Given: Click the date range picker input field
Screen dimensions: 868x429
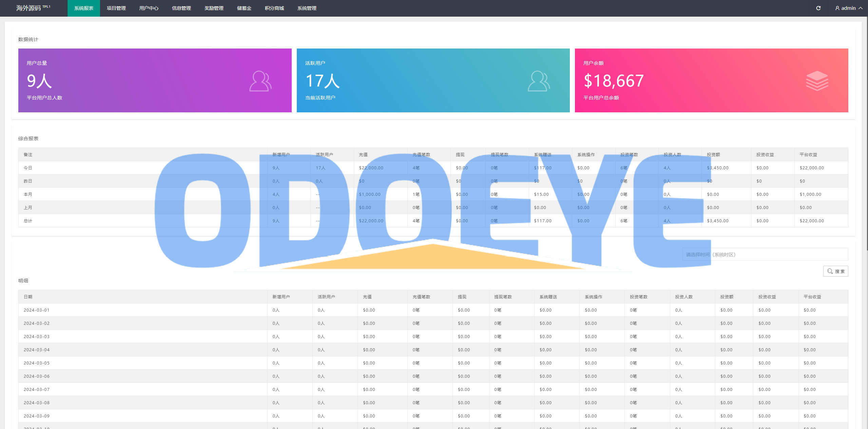Looking at the screenshot, I should [765, 254].
